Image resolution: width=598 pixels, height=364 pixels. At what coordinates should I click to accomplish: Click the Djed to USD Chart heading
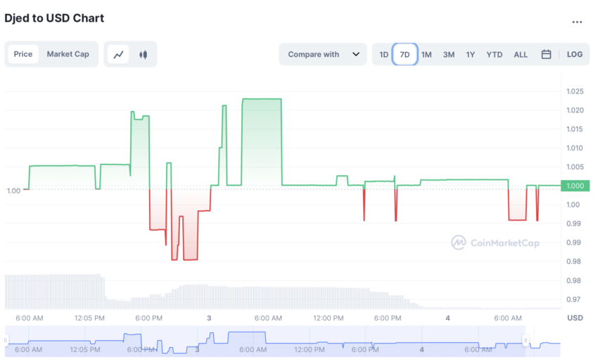pyautogui.click(x=54, y=18)
